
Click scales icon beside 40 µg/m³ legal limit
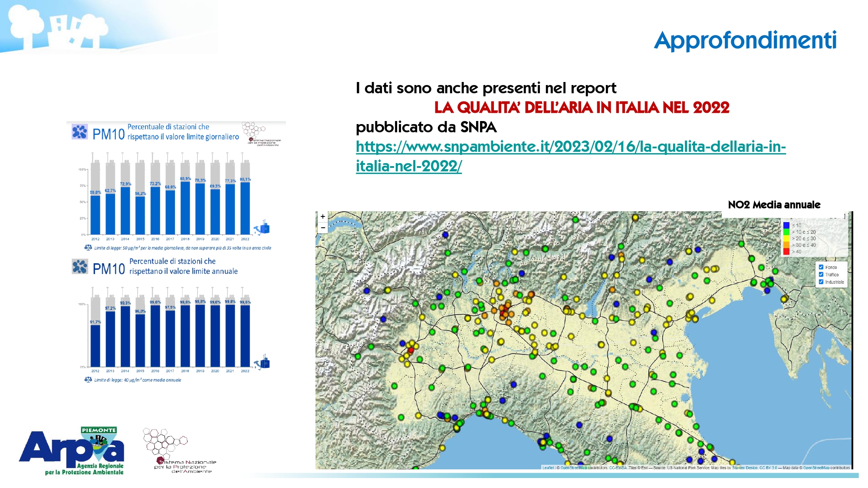[88, 380]
